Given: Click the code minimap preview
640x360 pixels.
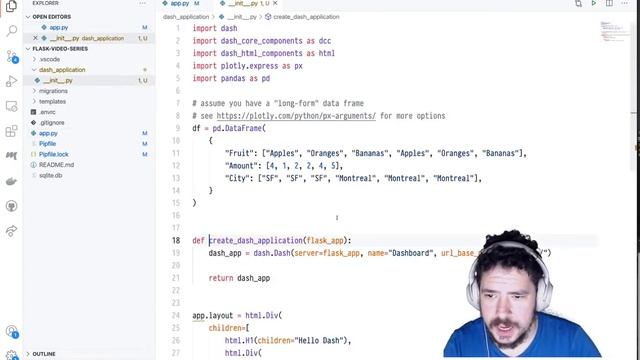Looking at the screenshot, I should coord(614,31).
